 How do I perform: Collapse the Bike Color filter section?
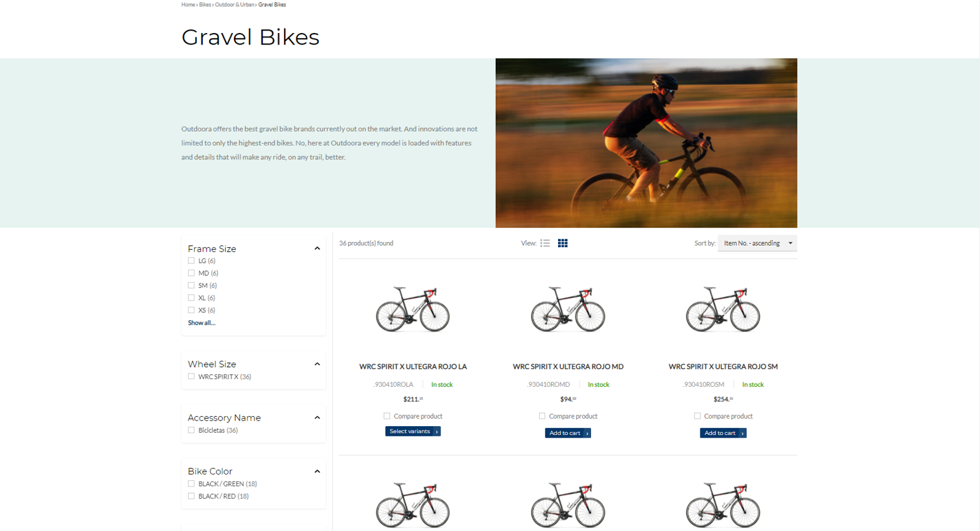[x=317, y=471]
